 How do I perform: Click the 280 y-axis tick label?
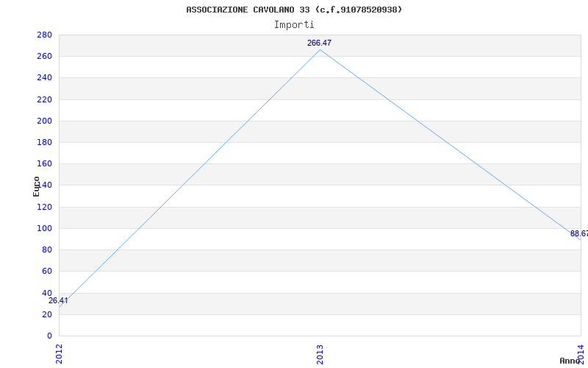44,35
